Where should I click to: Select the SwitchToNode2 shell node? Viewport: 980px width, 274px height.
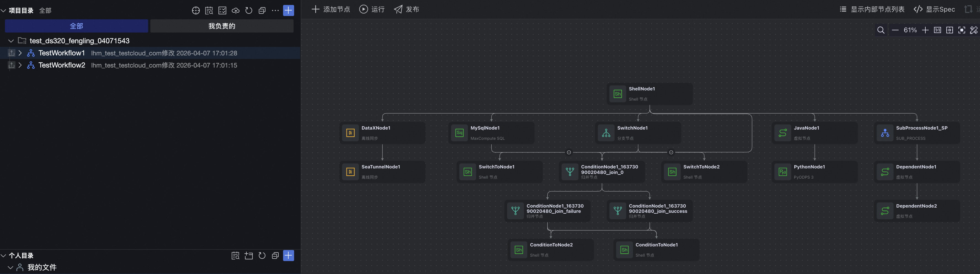[x=704, y=172]
